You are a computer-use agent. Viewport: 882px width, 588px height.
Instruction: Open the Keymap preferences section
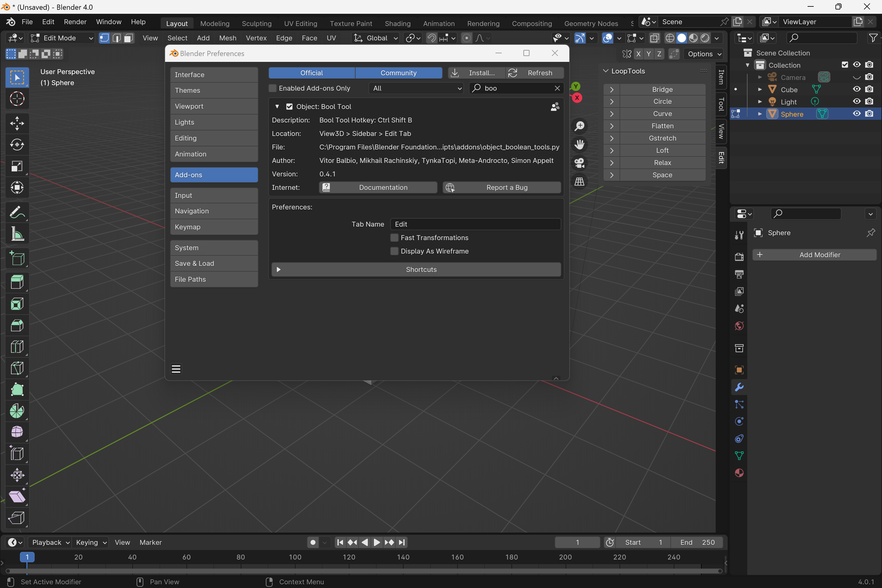214,227
